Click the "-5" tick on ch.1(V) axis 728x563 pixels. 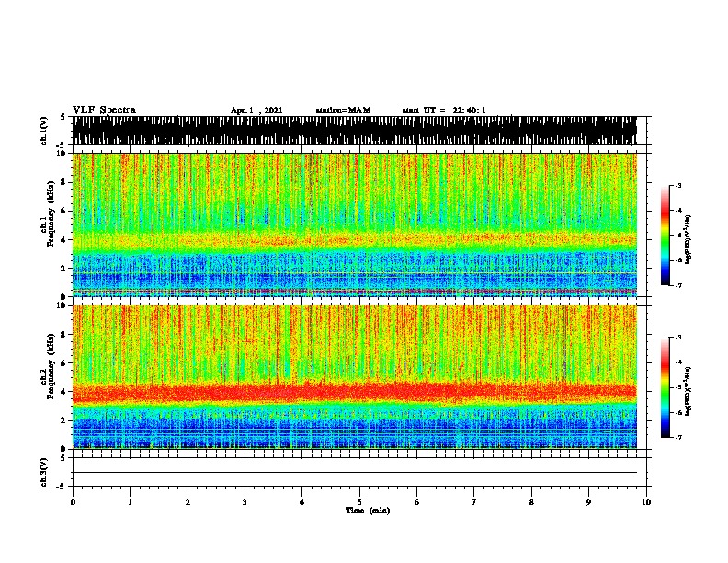62,145
